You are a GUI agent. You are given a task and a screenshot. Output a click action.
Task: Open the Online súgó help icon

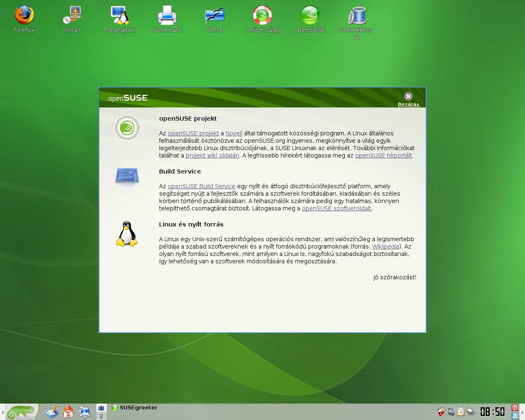tap(262, 19)
